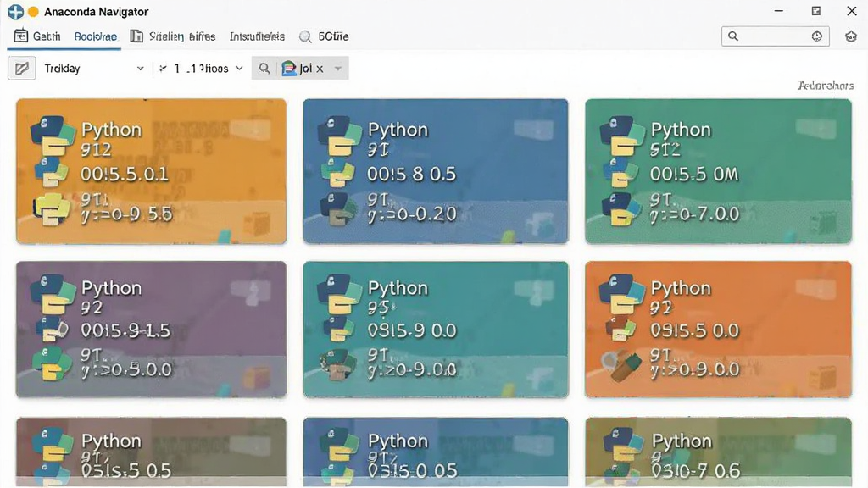Click the bottom Python logo on the 00!5.5 0M card

click(621, 209)
